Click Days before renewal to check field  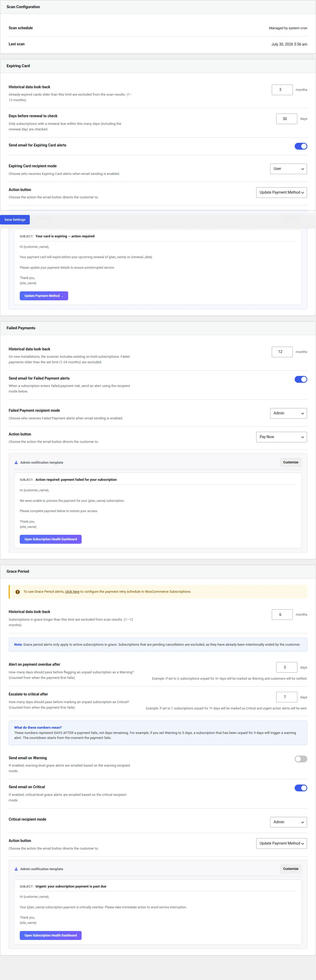tap(286, 119)
